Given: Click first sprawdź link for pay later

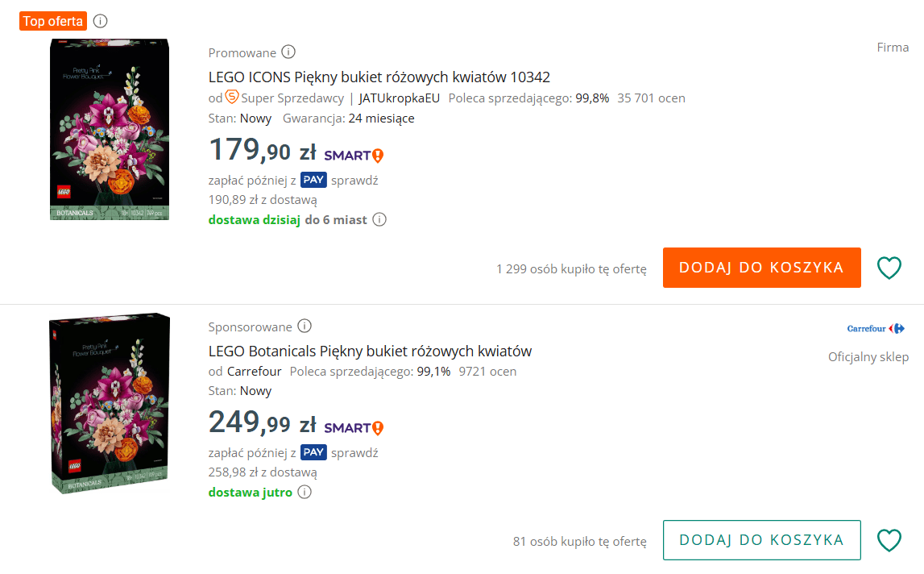Looking at the screenshot, I should (354, 180).
